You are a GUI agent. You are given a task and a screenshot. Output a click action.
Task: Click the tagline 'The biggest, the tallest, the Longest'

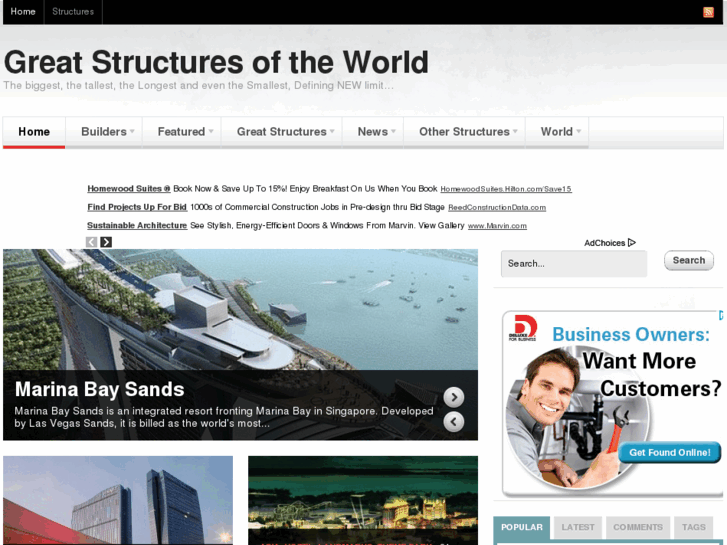coord(198,85)
